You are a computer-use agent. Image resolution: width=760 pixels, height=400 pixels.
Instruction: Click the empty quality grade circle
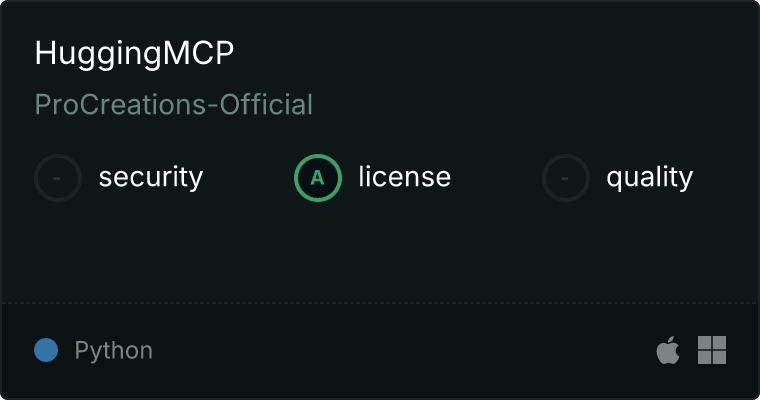tap(566, 178)
